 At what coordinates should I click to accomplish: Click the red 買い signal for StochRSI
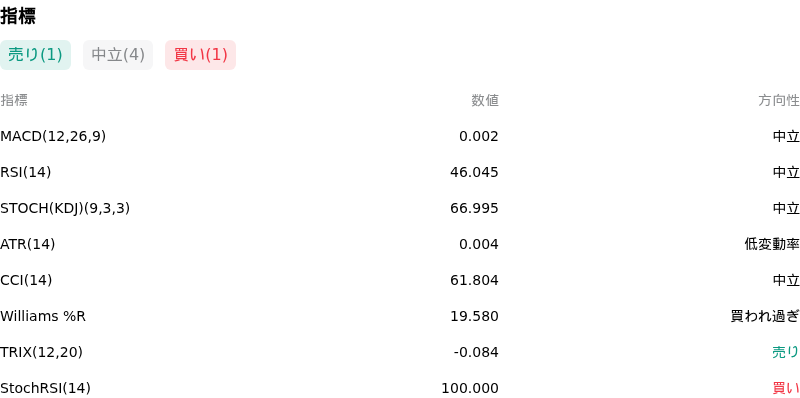(x=786, y=388)
